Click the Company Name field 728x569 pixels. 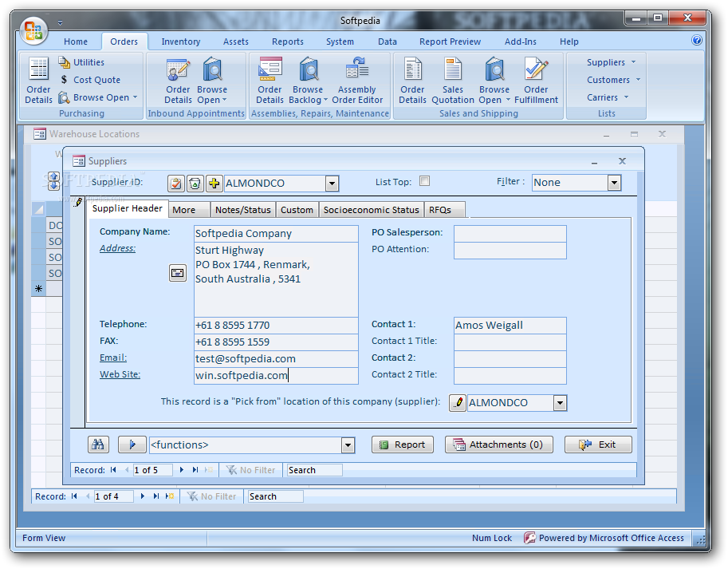276,234
